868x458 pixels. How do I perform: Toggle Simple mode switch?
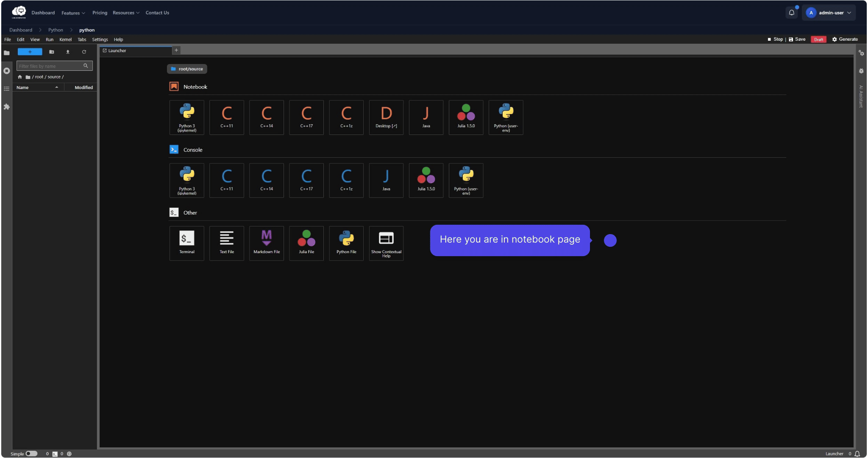[31, 454]
